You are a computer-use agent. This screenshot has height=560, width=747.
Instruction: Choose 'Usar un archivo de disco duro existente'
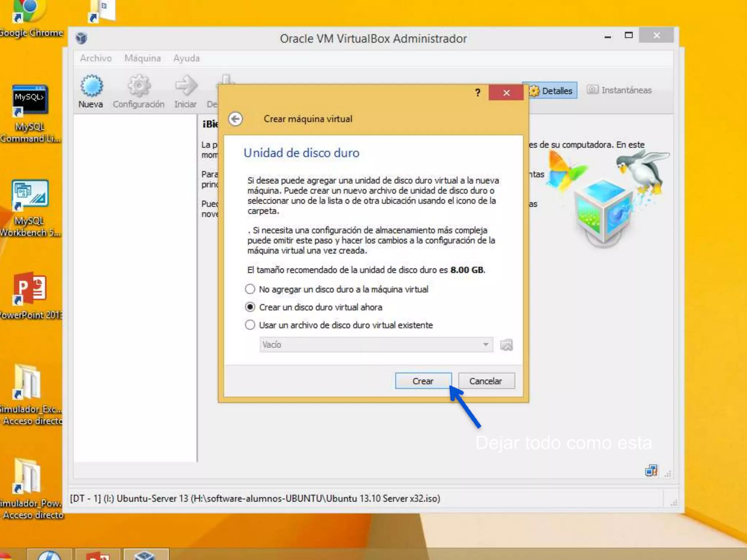click(x=250, y=325)
